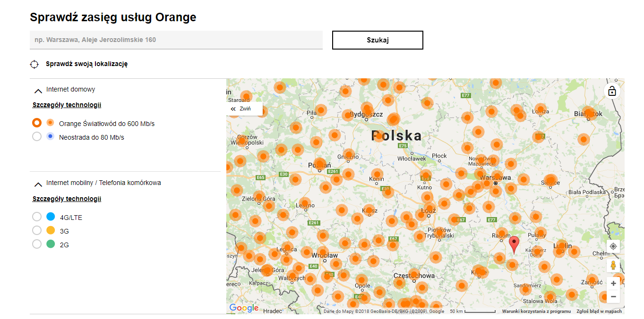Click the crosshair icon beside Sprawdź swoją lokalizację
Viewport: 644px width, 319px height.
pyautogui.click(x=34, y=64)
